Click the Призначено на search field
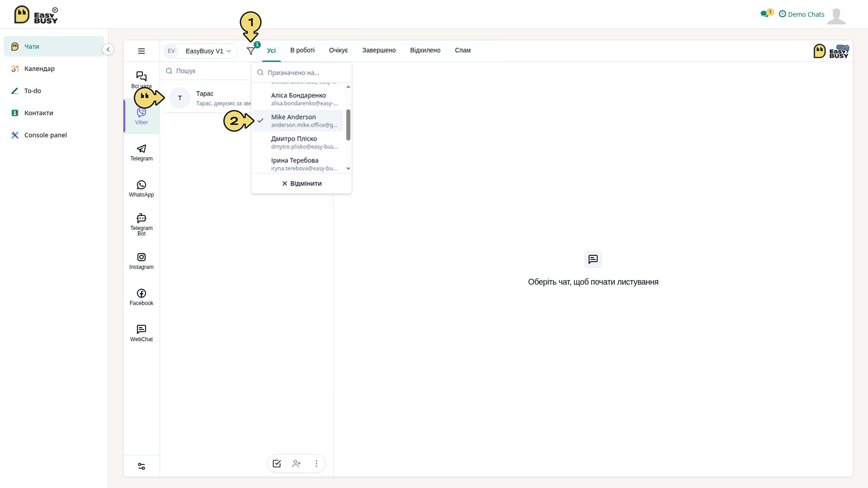This screenshot has width=868, height=488. 302,72
